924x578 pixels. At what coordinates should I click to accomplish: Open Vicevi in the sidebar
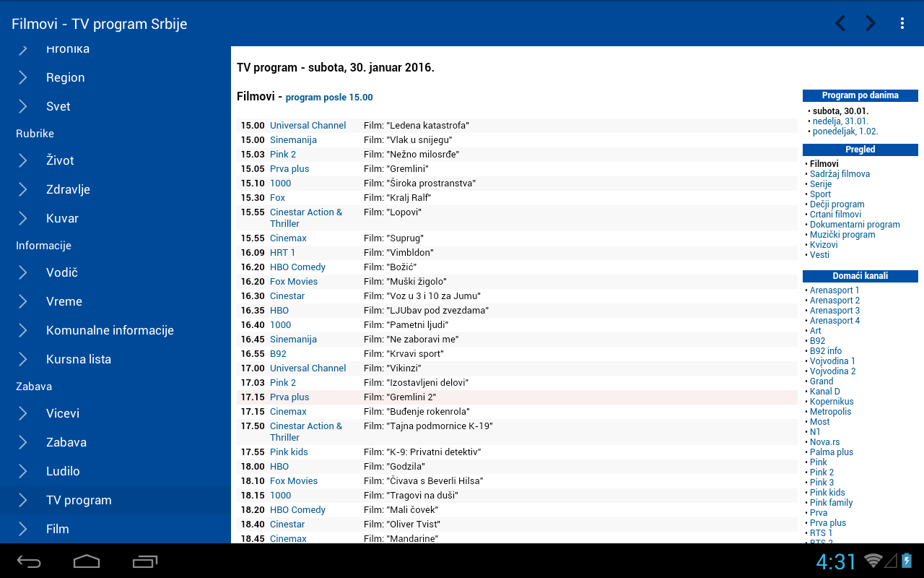tap(115, 413)
